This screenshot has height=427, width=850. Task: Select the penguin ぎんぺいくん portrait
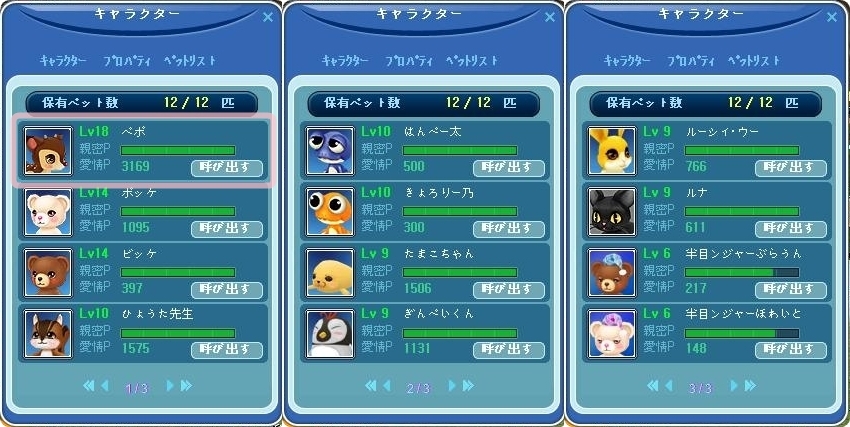330,333
